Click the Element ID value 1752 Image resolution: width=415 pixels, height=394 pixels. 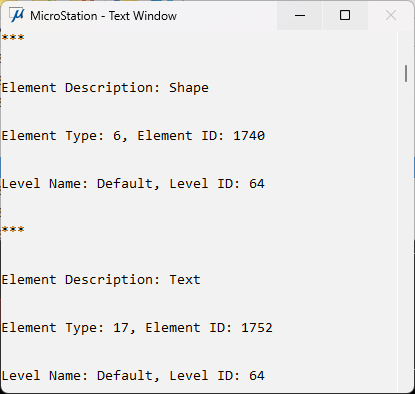coord(257,328)
